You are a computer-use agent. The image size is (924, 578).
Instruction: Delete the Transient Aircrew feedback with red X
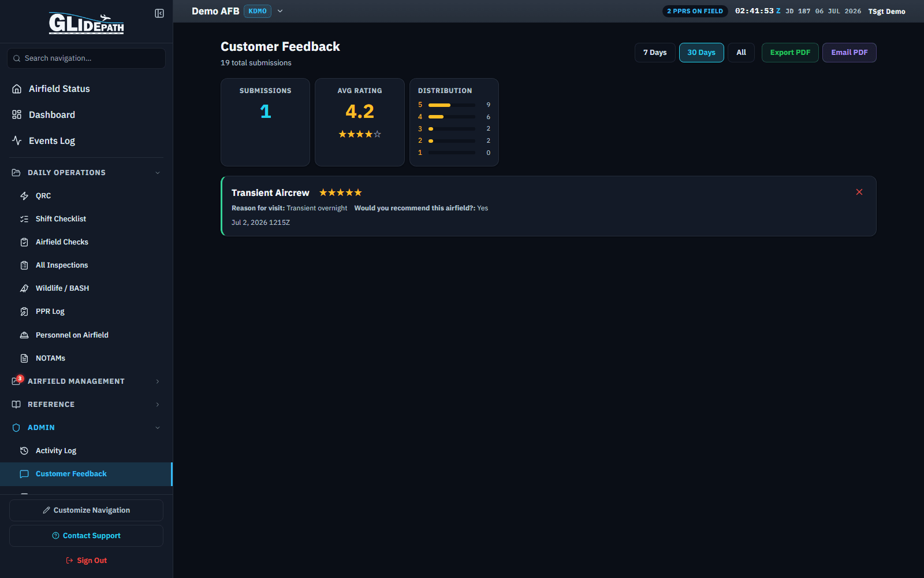point(859,192)
